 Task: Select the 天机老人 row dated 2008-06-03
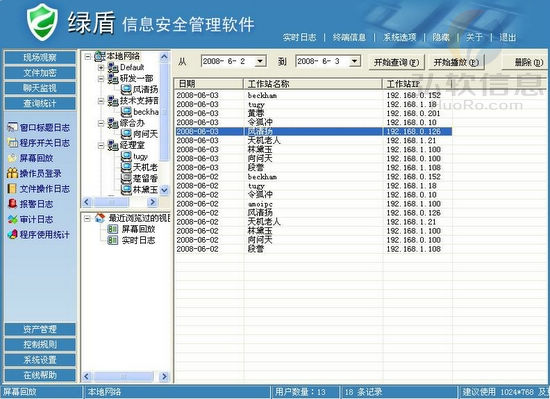coord(314,141)
